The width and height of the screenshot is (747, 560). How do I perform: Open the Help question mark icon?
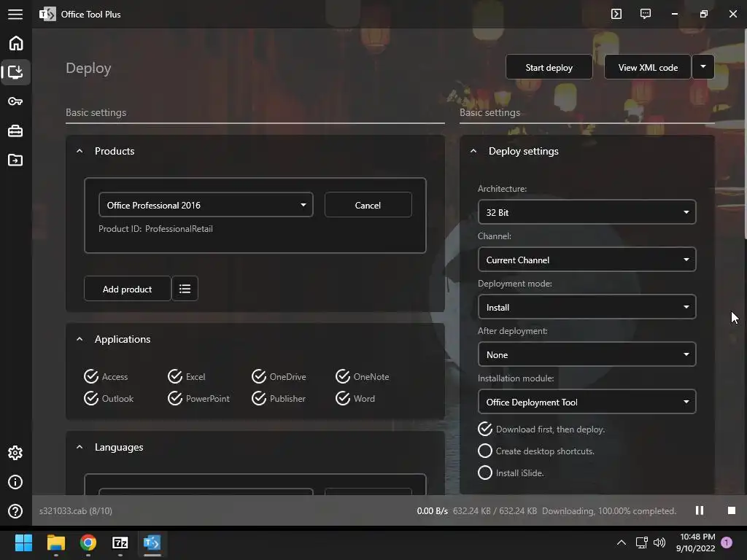(x=15, y=511)
